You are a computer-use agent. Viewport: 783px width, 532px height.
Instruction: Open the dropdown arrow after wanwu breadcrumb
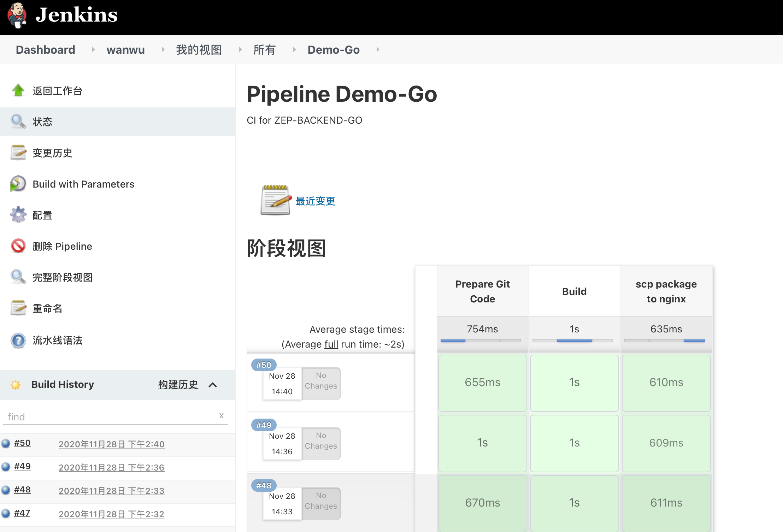pyautogui.click(x=163, y=49)
